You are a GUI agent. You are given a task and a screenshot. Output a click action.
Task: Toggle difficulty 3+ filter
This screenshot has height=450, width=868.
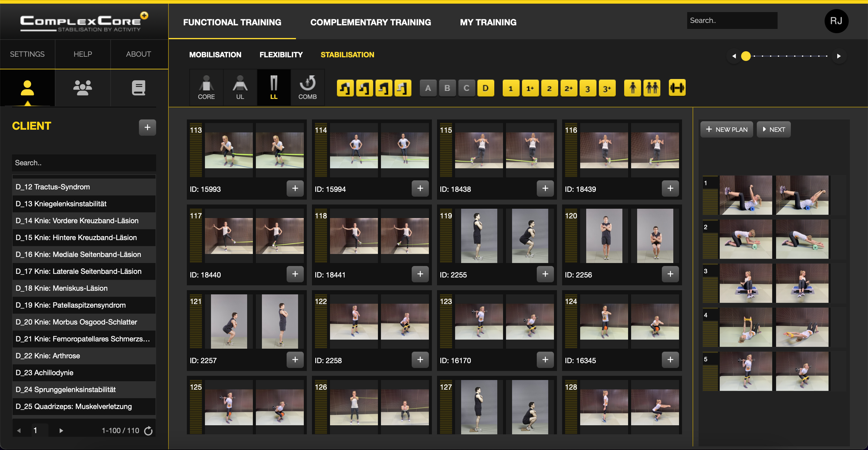[x=607, y=88]
